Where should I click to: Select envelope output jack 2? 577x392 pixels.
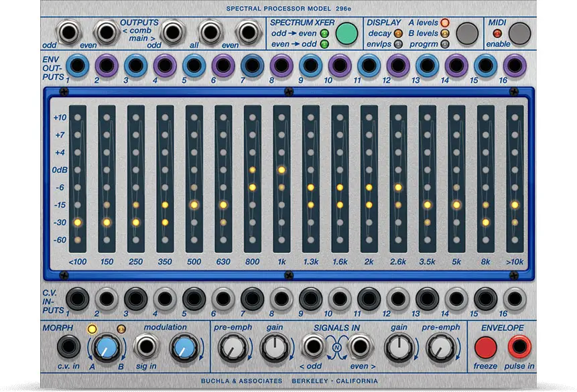(107, 66)
